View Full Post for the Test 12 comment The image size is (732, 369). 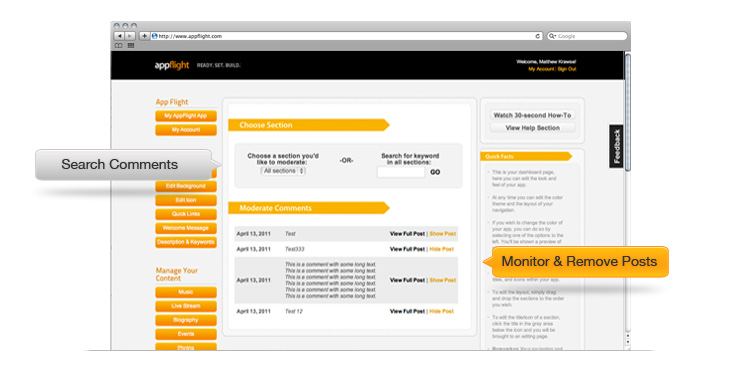[407, 311]
